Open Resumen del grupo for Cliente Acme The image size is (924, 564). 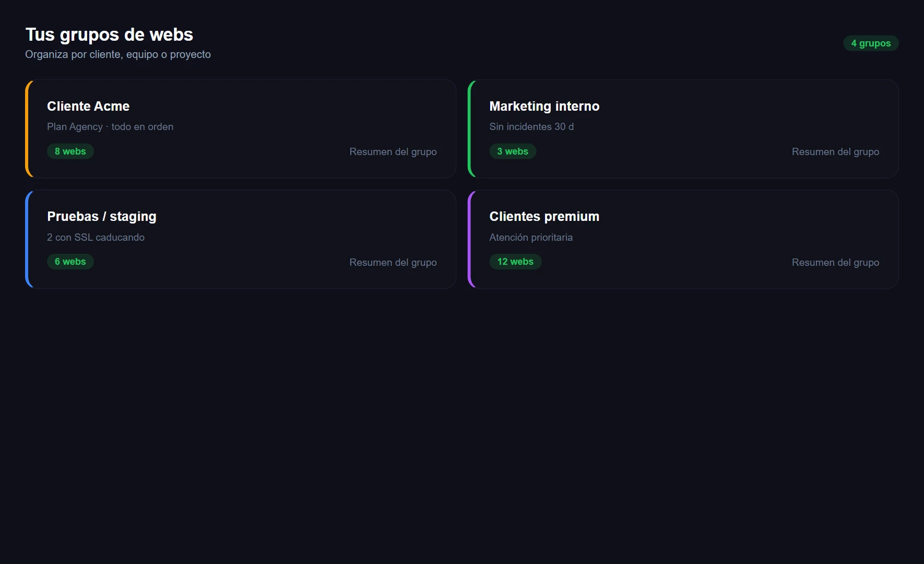tap(393, 152)
